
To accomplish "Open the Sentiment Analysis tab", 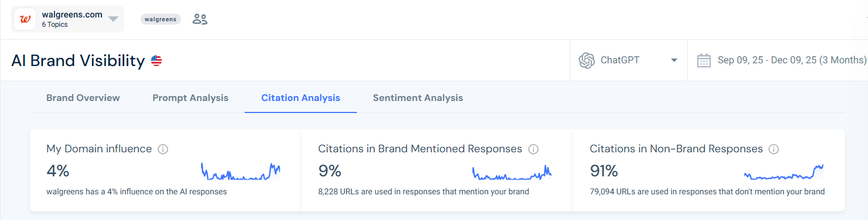I will click(417, 98).
